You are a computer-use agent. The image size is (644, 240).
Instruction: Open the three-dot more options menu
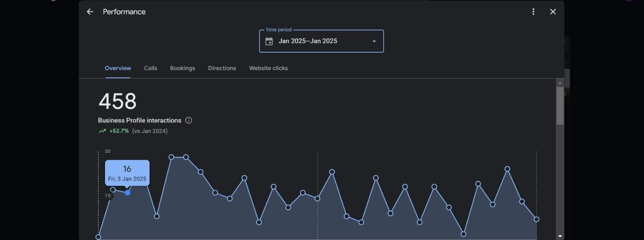point(534,12)
